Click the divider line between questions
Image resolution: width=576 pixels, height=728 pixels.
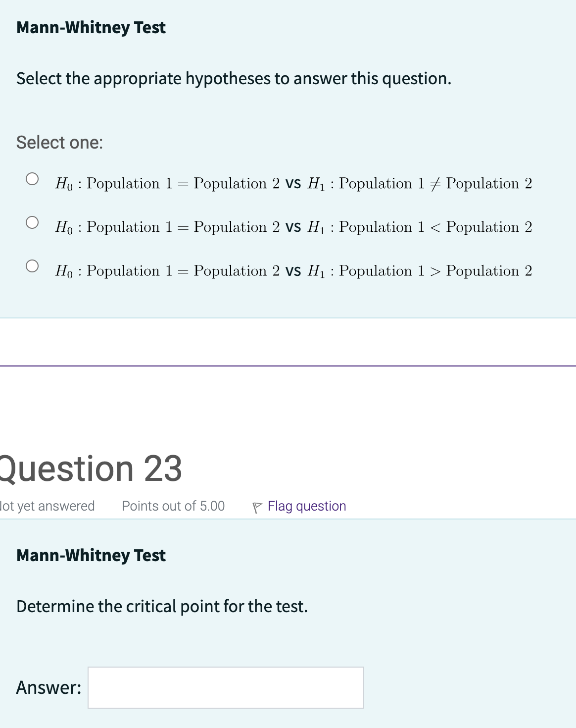tap(288, 364)
